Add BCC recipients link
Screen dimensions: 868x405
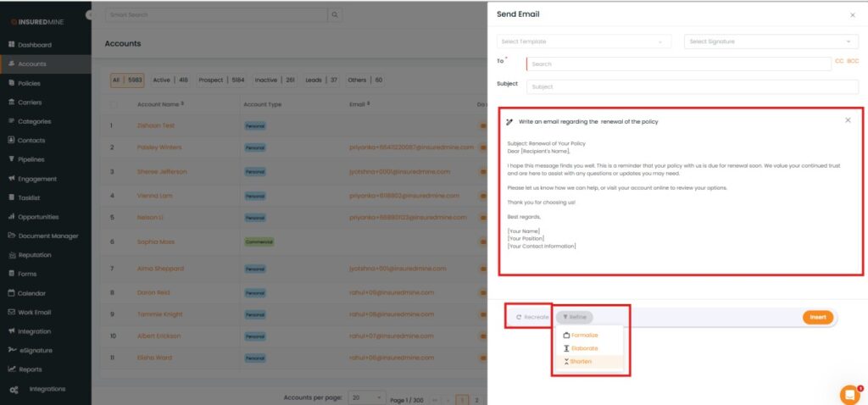coord(853,61)
